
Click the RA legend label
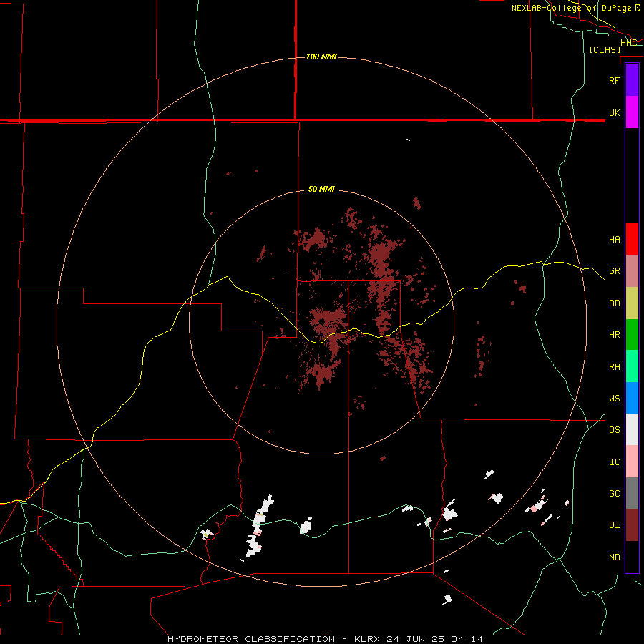point(614,367)
